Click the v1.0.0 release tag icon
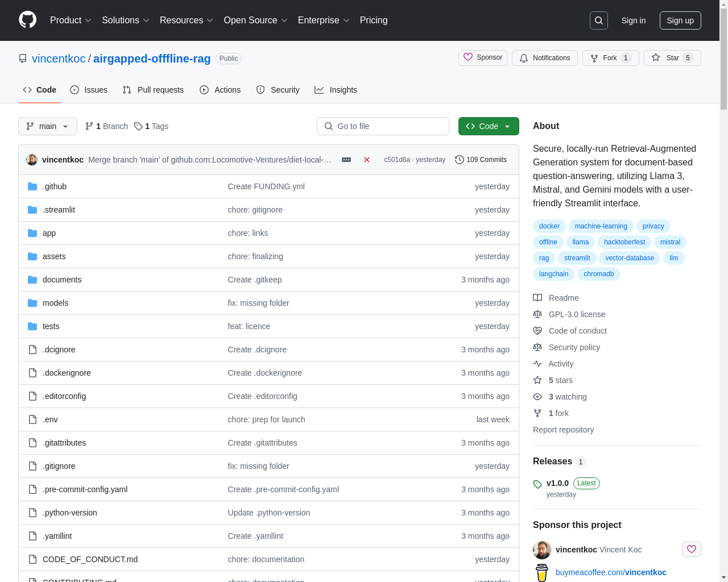Screen dimensions: 728x582 (x=537, y=484)
